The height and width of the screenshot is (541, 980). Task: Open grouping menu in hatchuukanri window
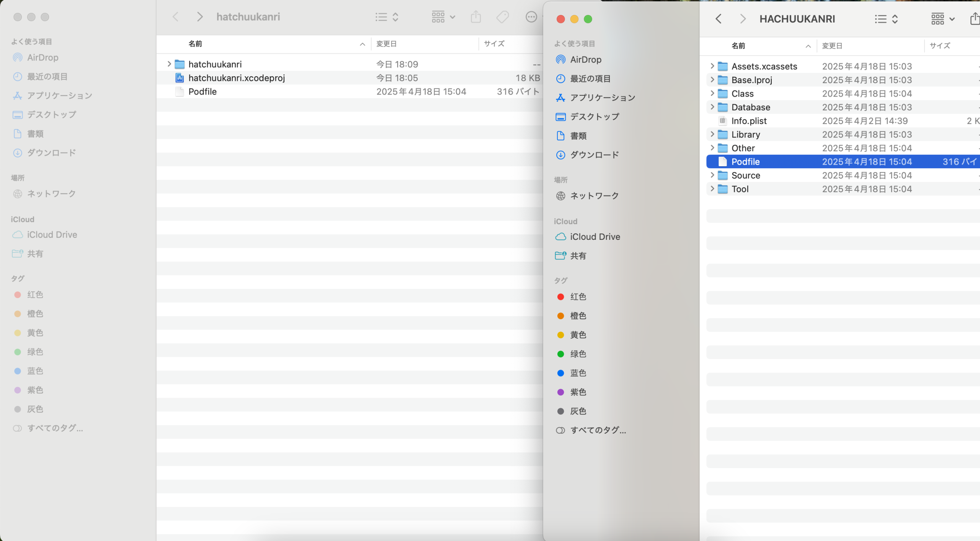443,17
